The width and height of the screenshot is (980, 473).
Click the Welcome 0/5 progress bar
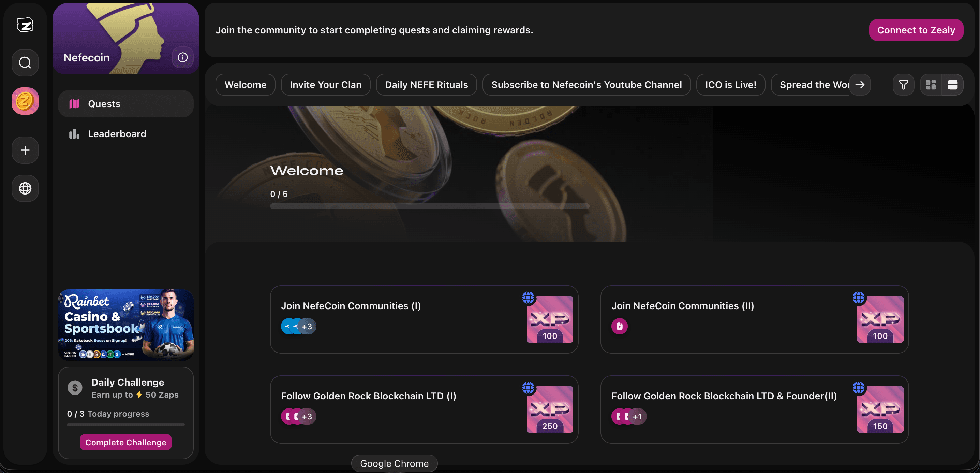pos(430,206)
